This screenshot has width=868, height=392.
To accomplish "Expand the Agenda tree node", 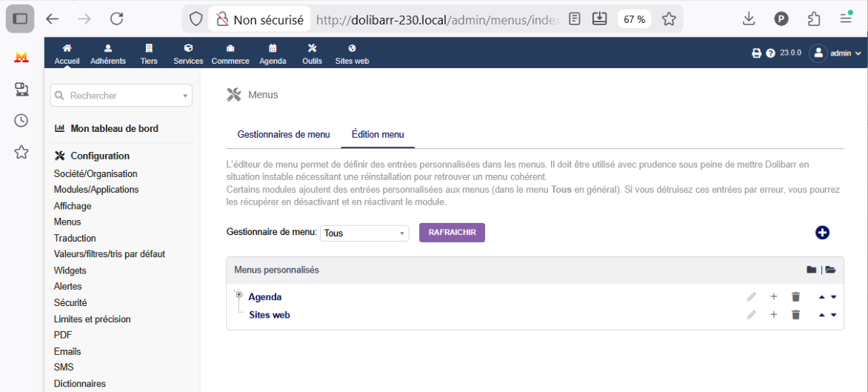I will tap(240, 294).
